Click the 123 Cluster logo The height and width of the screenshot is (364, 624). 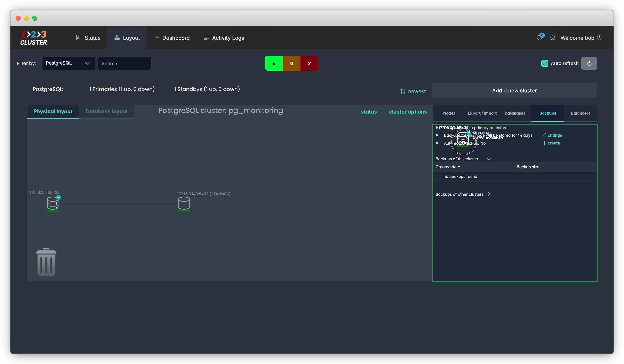[34, 38]
